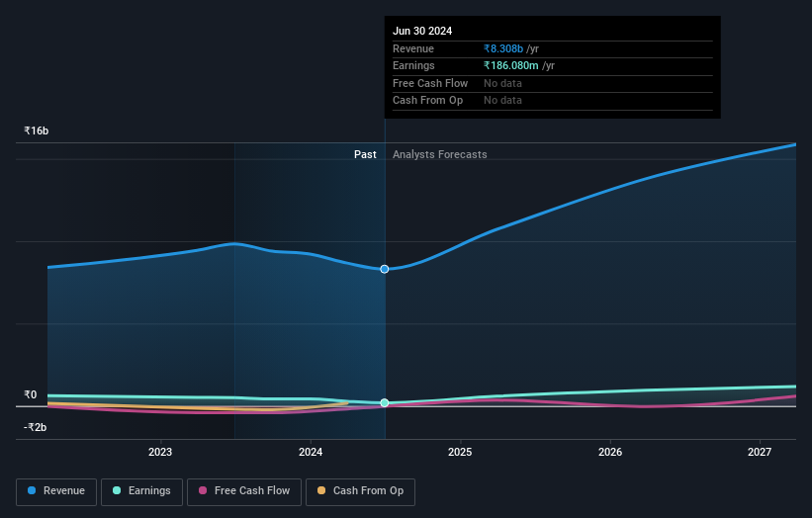
Task: Click the Cash From Op row in tooltip
Action: (x=553, y=101)
